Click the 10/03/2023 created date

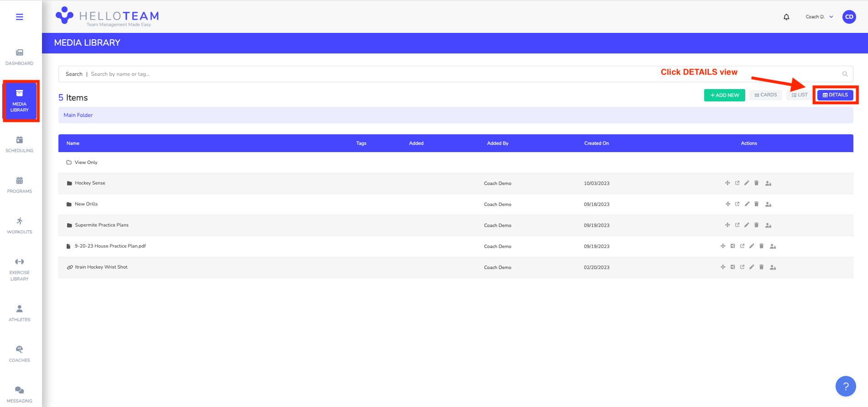point(596,184)
